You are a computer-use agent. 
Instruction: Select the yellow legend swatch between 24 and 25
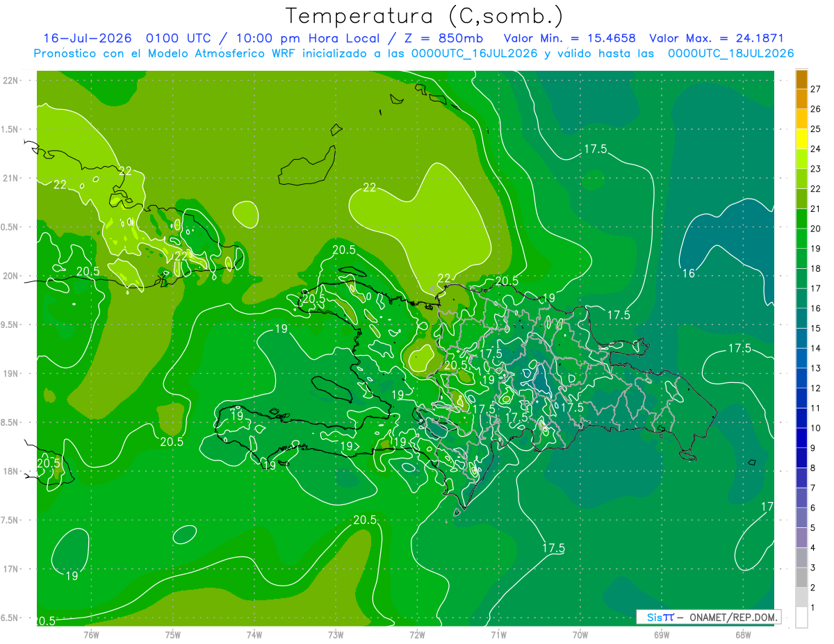801,139
